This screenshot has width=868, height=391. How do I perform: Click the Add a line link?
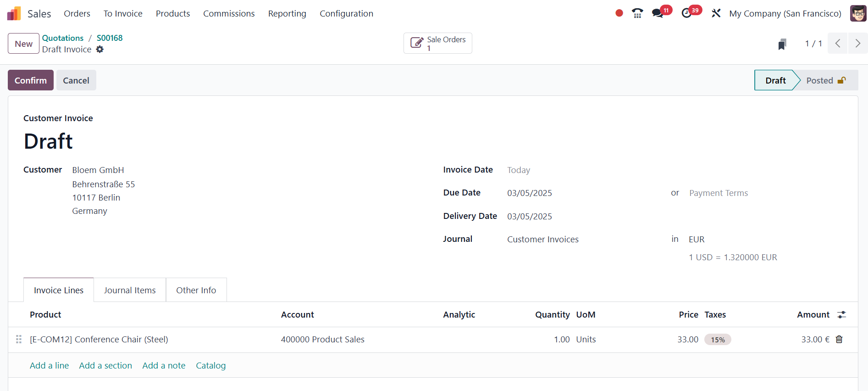point(49,366)
